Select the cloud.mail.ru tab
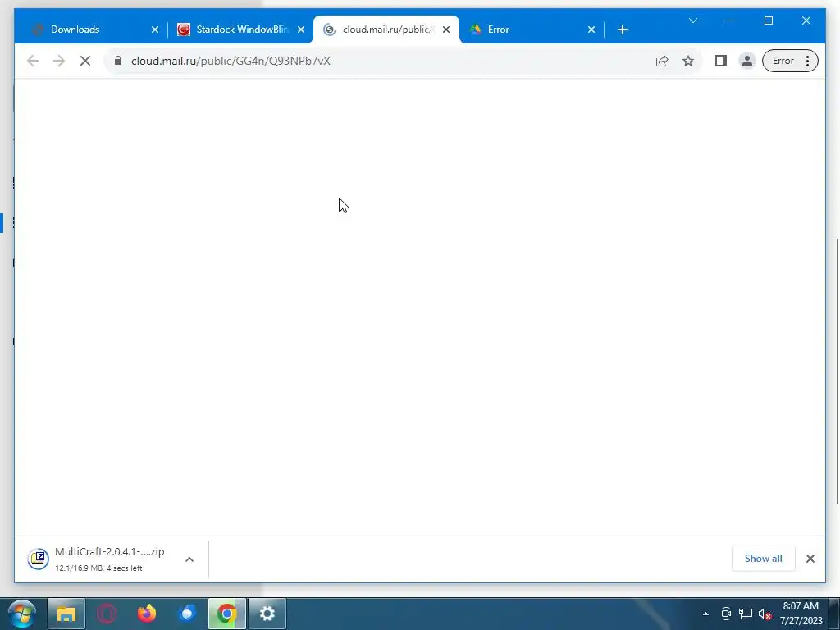The height and width of the screenshot is (630, 840). [x=386, y=30]
